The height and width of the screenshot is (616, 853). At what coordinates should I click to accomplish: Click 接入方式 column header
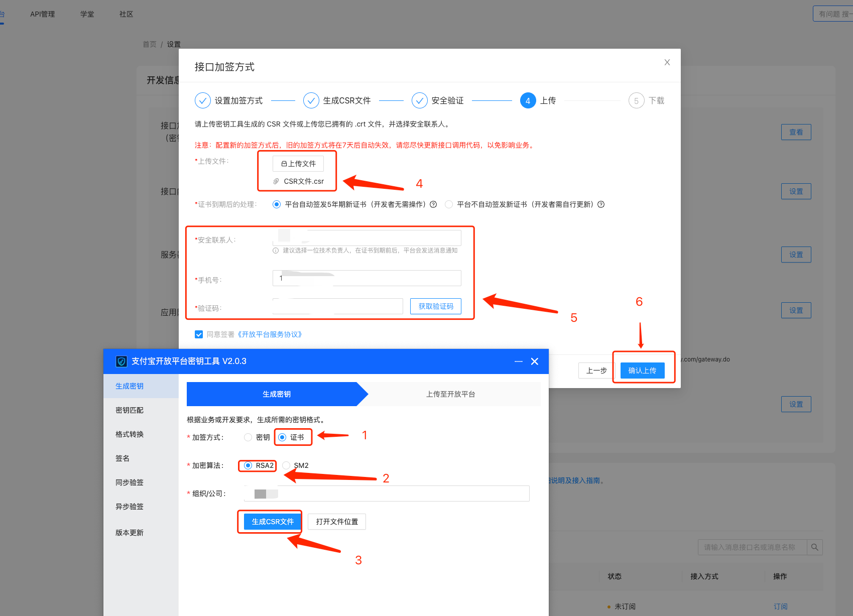coord(704,576)
